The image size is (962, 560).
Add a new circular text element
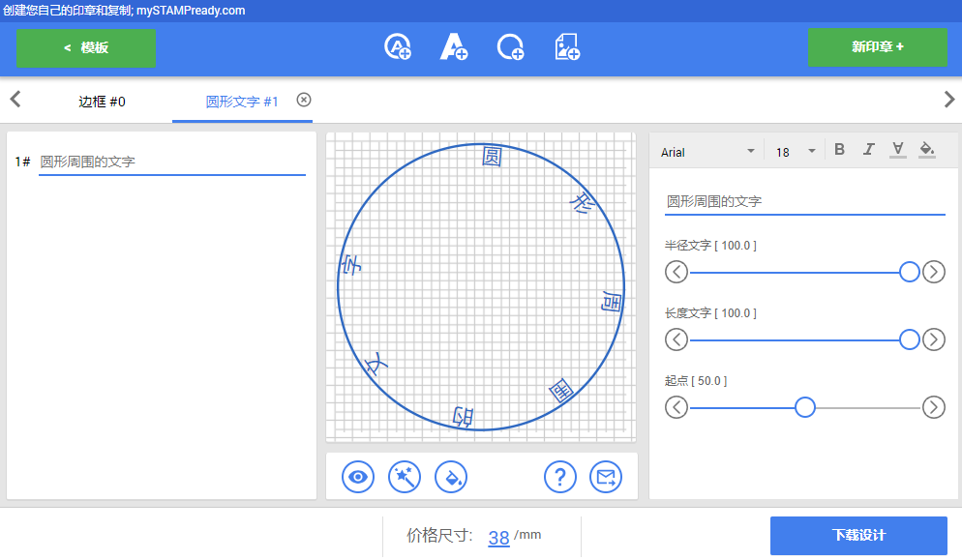point(397,46)
